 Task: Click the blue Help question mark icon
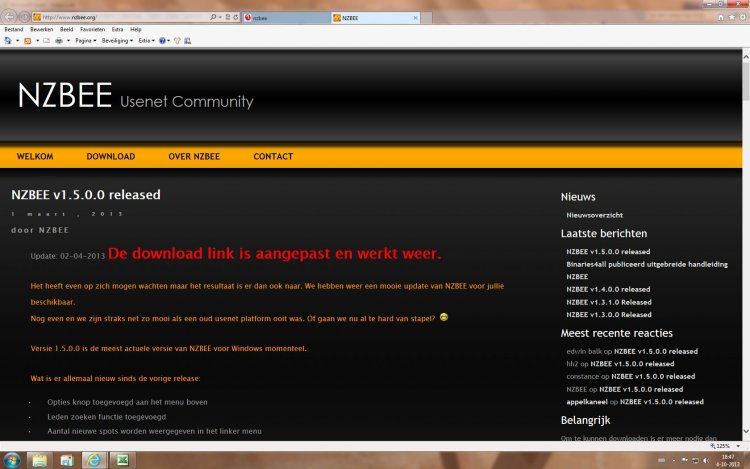[162, 41]
